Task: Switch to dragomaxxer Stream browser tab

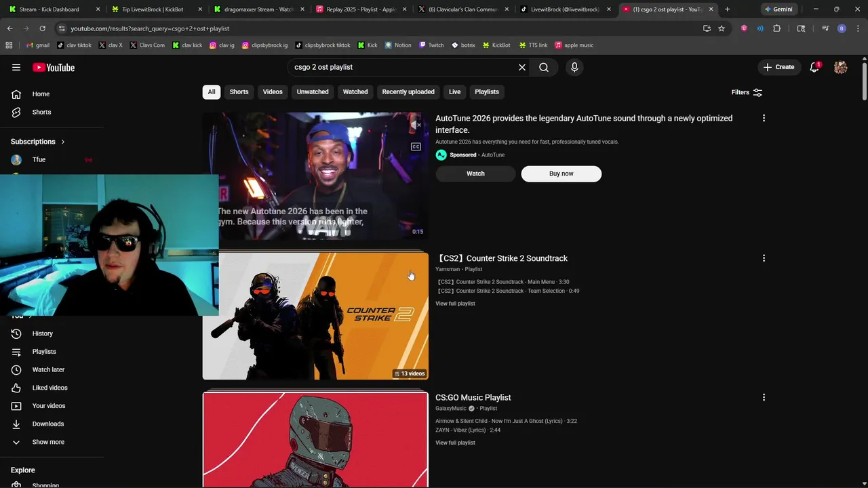Action: [258, 9]
